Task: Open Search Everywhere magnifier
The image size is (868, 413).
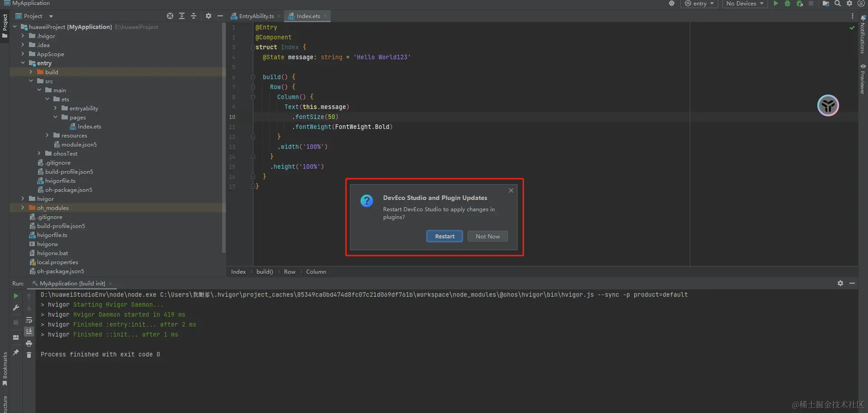Action: (838, 4)
